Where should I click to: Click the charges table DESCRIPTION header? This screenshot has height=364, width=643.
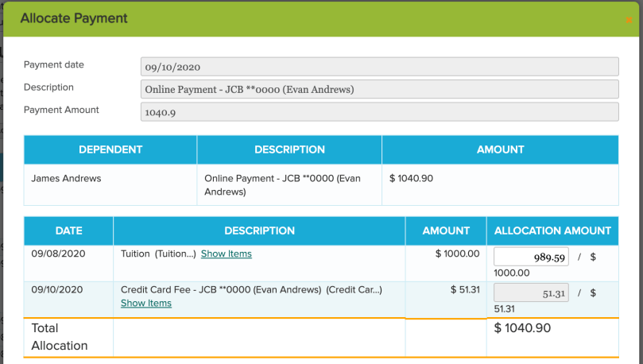tap(259, 231)
